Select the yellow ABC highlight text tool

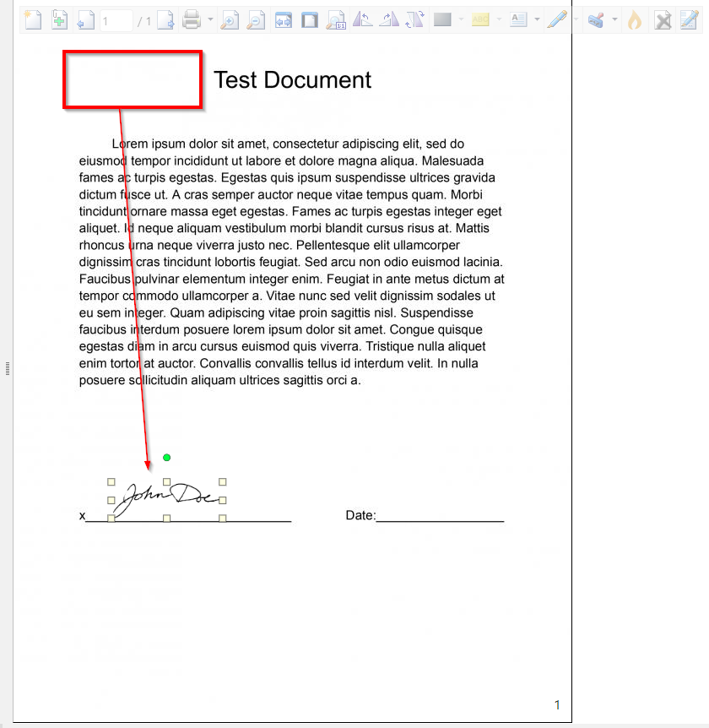pyautogui.click(x=480, y=19)
